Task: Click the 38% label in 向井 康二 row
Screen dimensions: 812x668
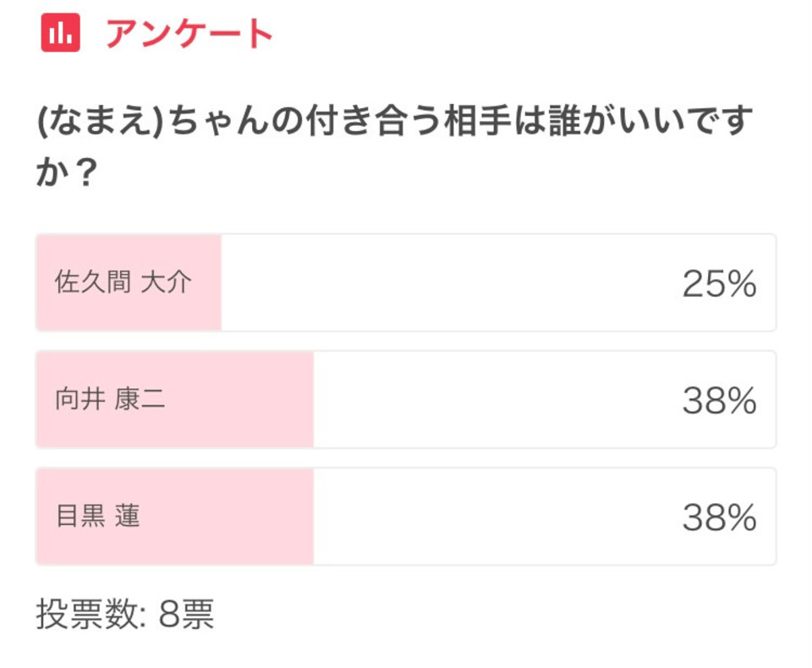Action: coord(719,400)
